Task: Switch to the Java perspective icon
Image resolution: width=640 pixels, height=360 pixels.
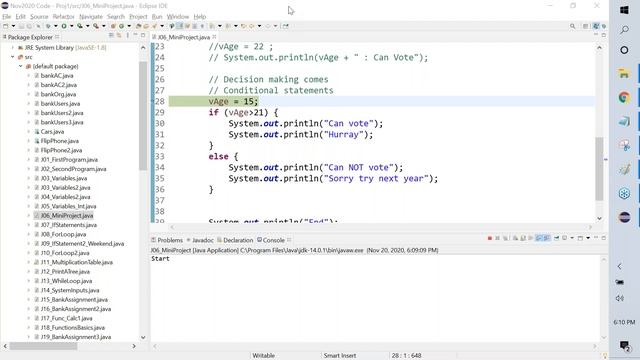Action: coord(596,26)
